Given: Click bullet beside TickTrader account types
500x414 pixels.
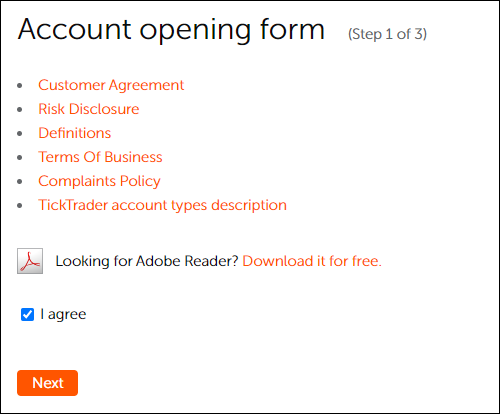Looking at the screenshot, I should click(20, 206).
